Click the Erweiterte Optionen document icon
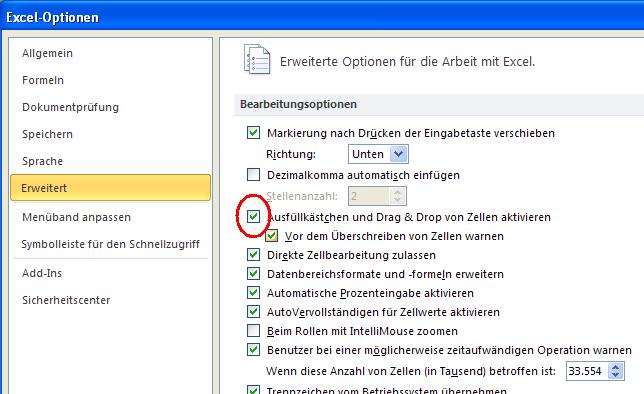Image resolution: width=644 pixels, height=394 pixels. tap(257, 60)
